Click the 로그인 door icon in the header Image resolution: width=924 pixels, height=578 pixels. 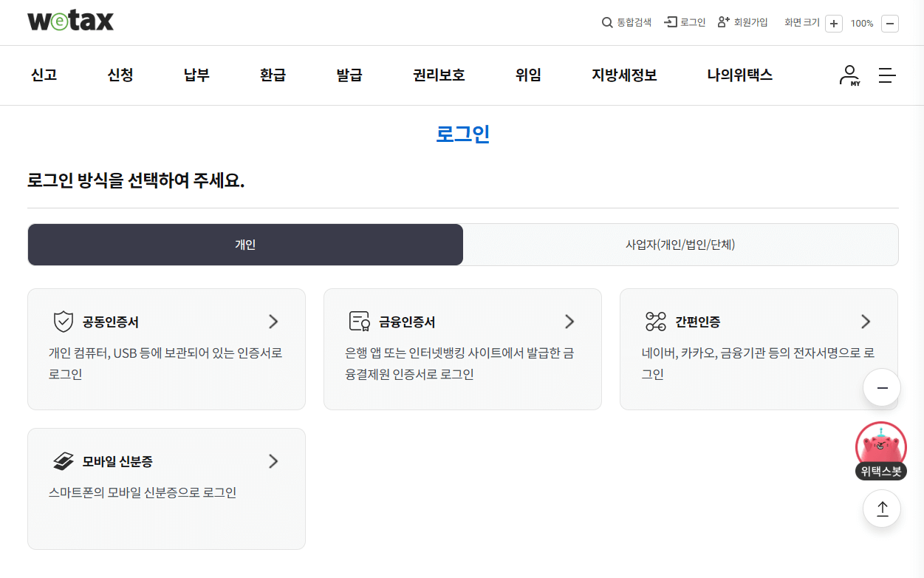(x=669, y=21)
